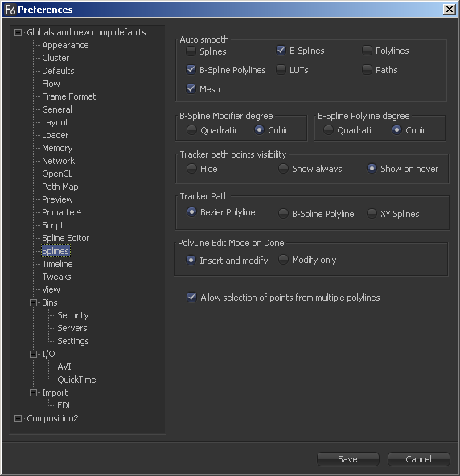Viewport: 460px width, 476px height.
Task: Disable selection of points from multiple polylines
Action: (191, 297)
